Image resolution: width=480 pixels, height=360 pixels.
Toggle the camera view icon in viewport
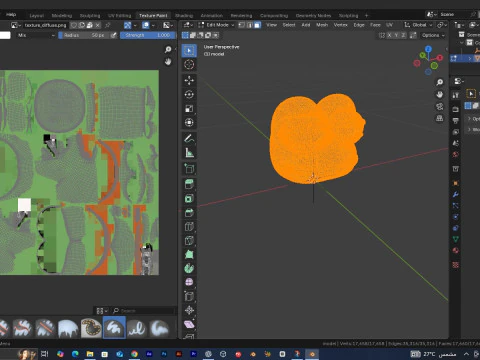pos(440,106)
